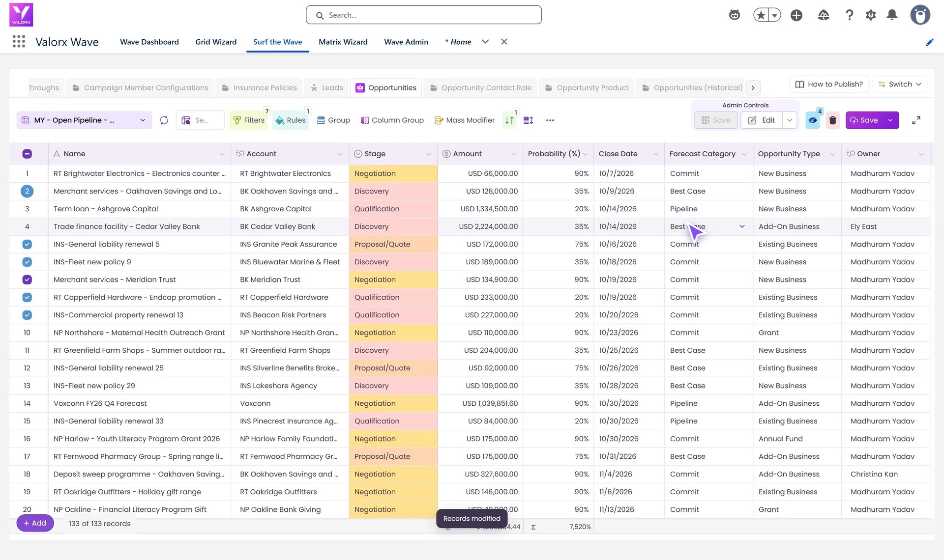This screenshot has height=560, width=944.
Task: Open the Stage column header menu
Action: [428, 154]
